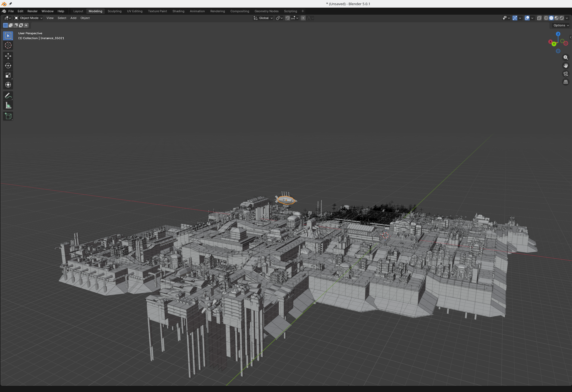Open the viewport Add menu

[73, 18]
